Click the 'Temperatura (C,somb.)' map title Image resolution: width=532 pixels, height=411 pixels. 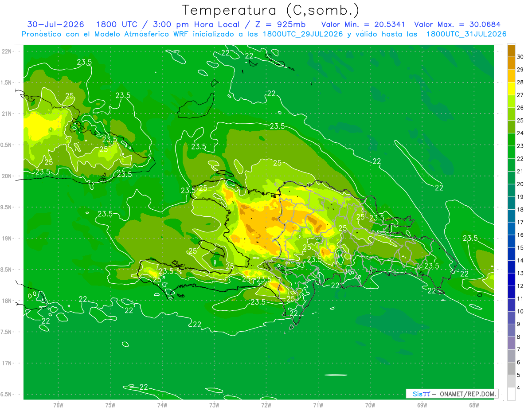(x=271, y=10)
